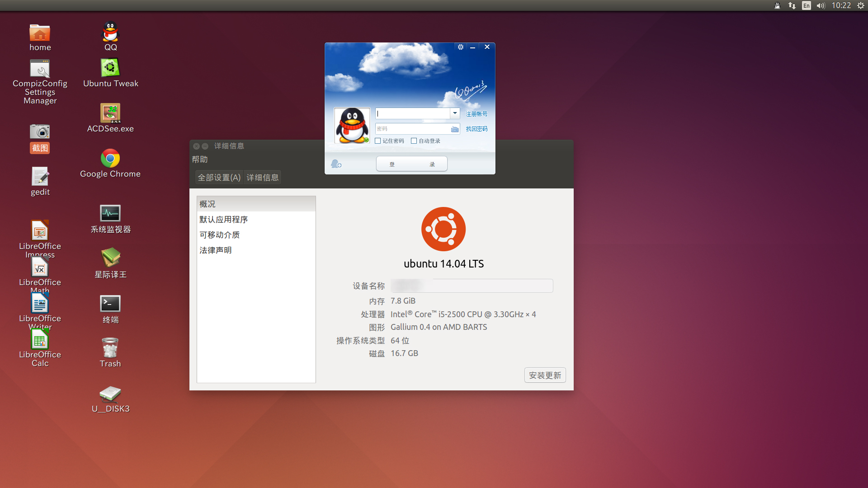
Task: Click the add multi-account icon in QQ
Action: pos(336,164)
